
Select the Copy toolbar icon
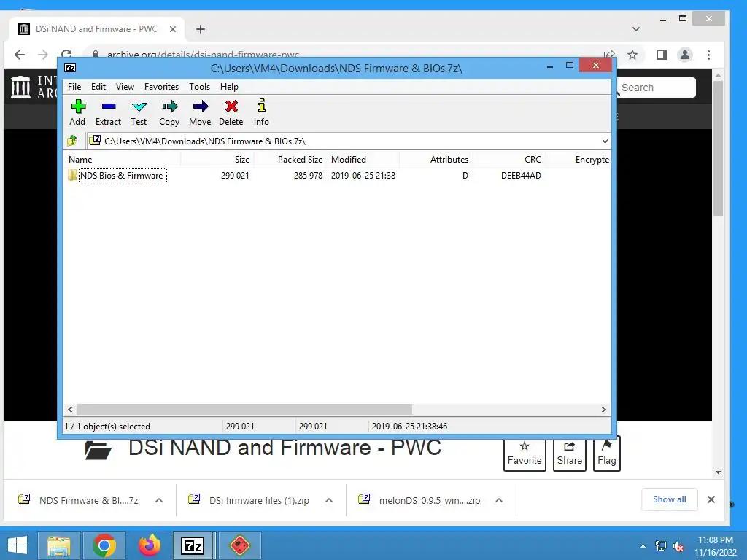point(169,106)
